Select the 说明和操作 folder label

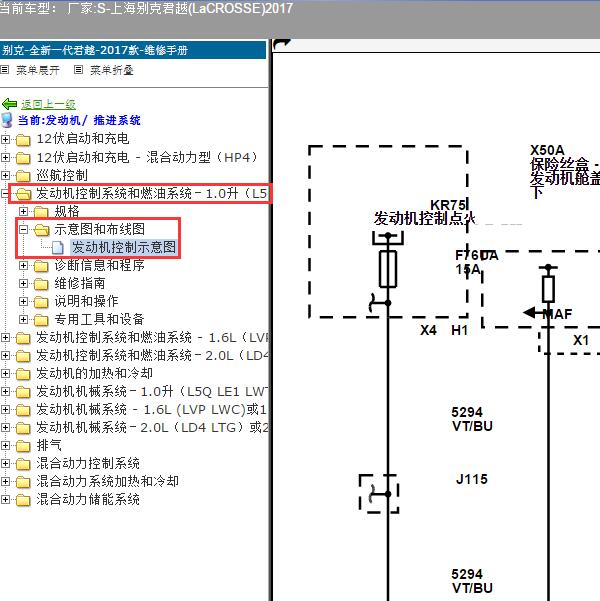pos(86,301)
